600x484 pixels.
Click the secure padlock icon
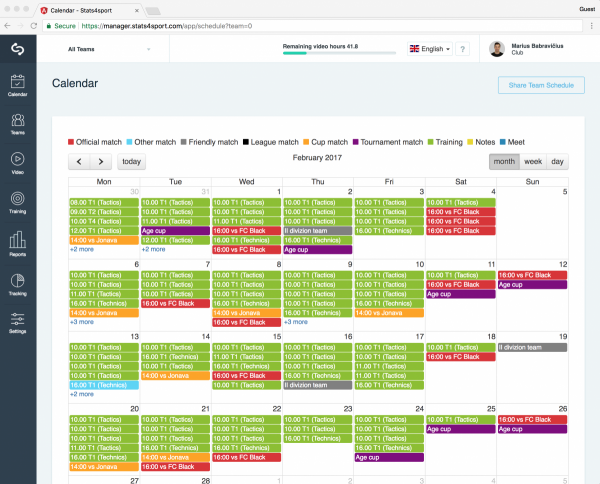tap(49, 26)
